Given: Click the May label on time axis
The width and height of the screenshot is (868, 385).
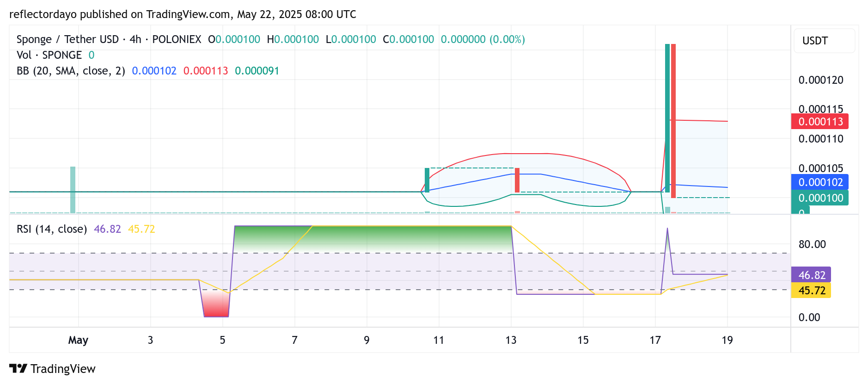Looking at the screenshot, I should 78,340.
